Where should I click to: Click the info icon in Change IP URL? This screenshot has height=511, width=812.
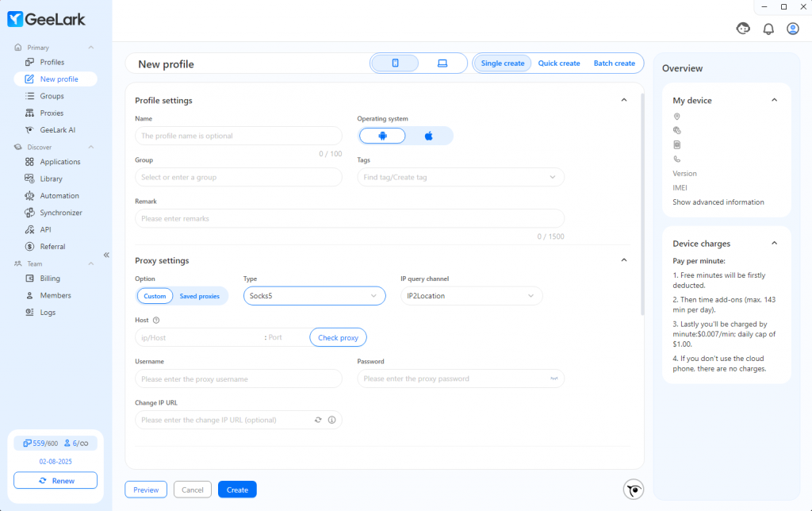pyautogui.click(x=332, y=420)
